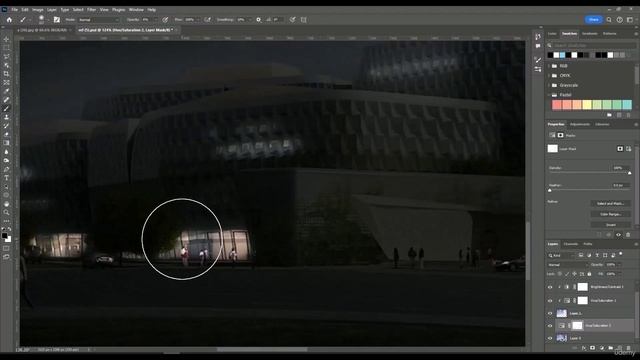Select the Type tool
This screenshot has width=640, height=360.
pyautogui.click(x=6, y=178)
